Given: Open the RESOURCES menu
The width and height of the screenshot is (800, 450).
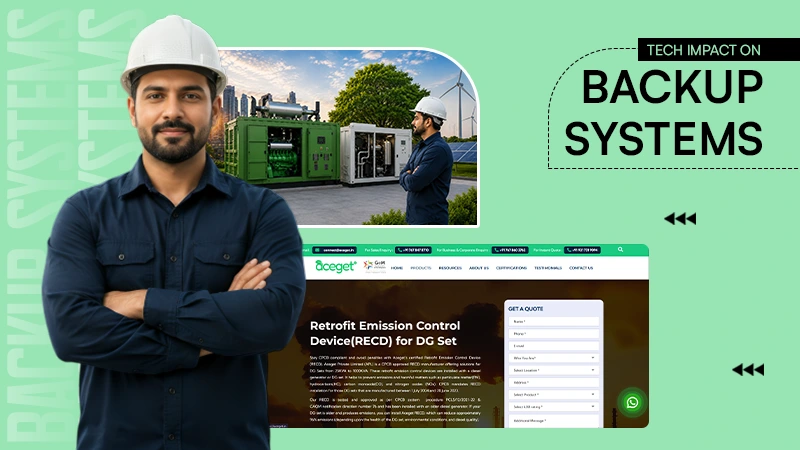Looking at the screenshot, I should click(450, 268).
